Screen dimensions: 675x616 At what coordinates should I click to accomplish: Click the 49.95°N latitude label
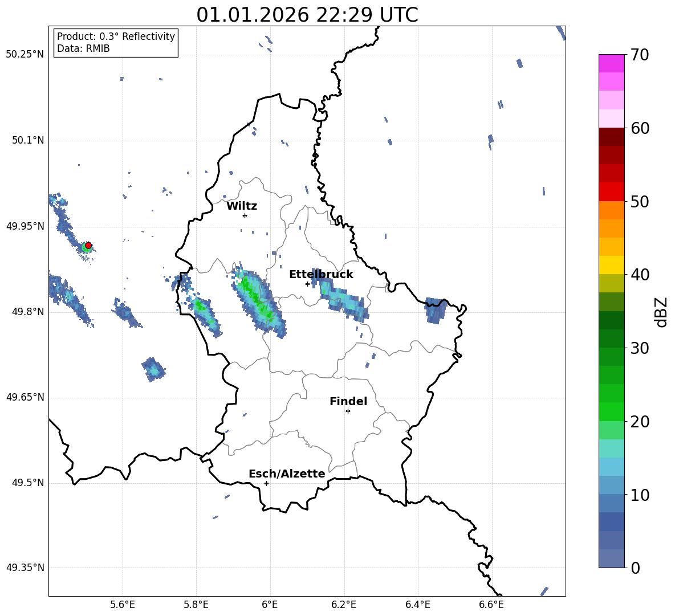(x=25, y=226)
